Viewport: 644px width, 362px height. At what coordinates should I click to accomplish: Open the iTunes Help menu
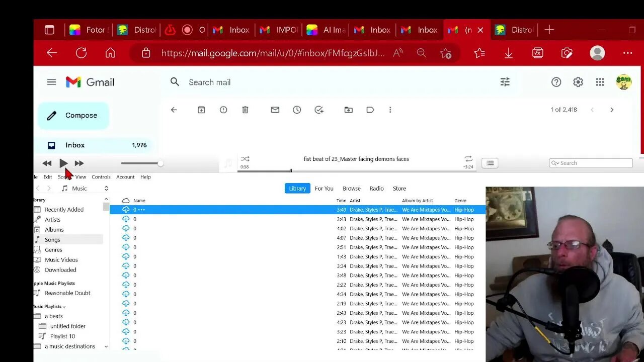(145, 177)
